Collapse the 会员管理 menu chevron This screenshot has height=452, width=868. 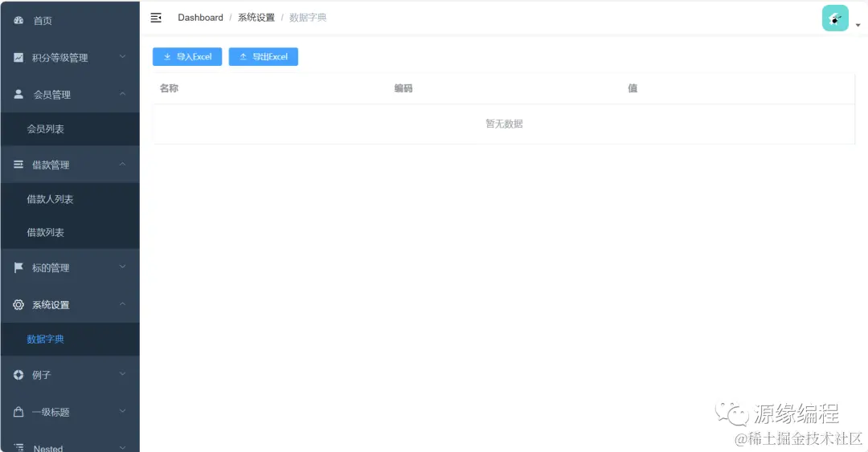click(x=122, y=93)
